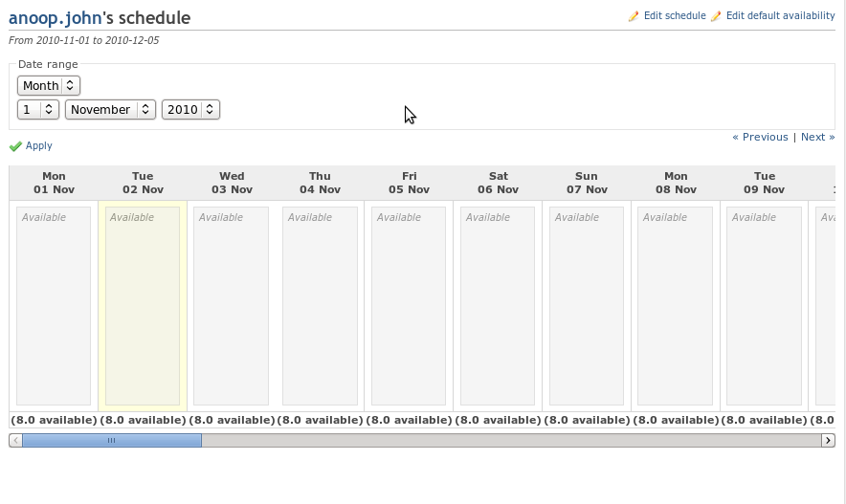This screenshot has width=846, height=504.
Task: Click the pencil icon beside Edit default availability
Action: tap(716, 16)
